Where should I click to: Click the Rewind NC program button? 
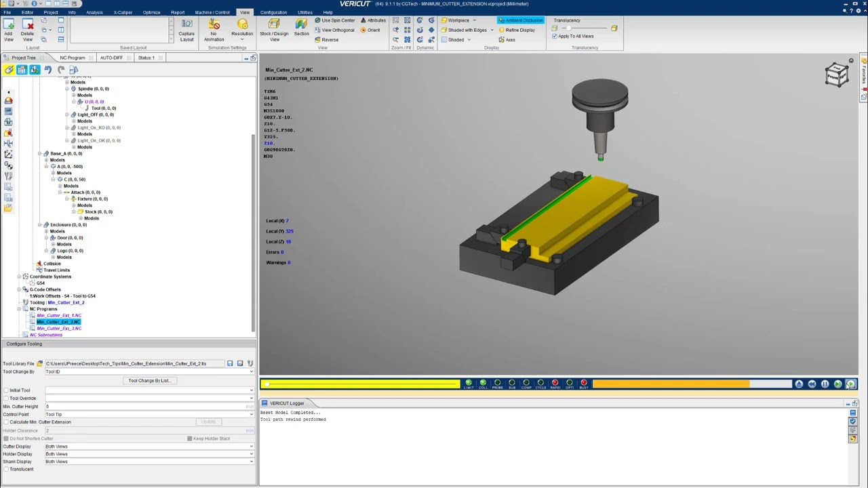pyautogui.click(x=812, y=384)
